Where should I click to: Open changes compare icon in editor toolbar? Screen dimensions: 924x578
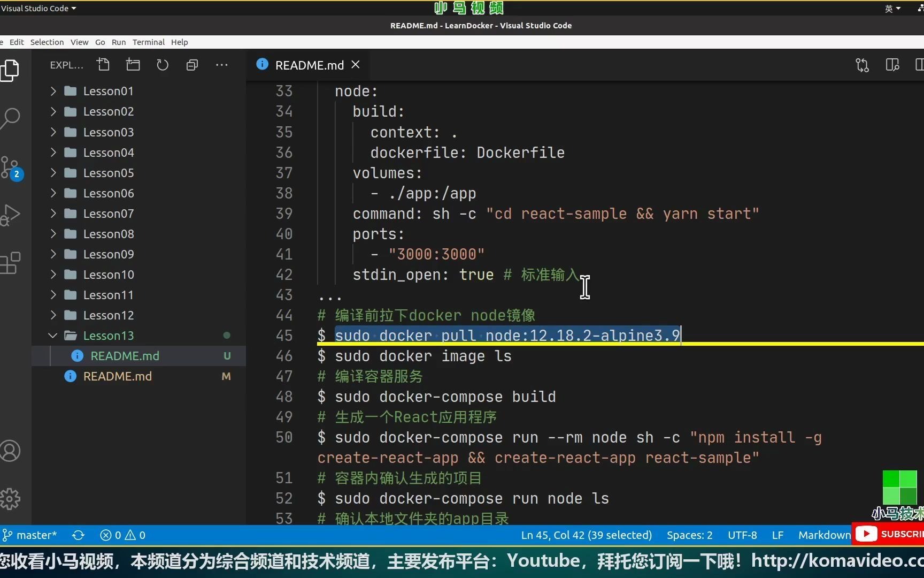862,65
